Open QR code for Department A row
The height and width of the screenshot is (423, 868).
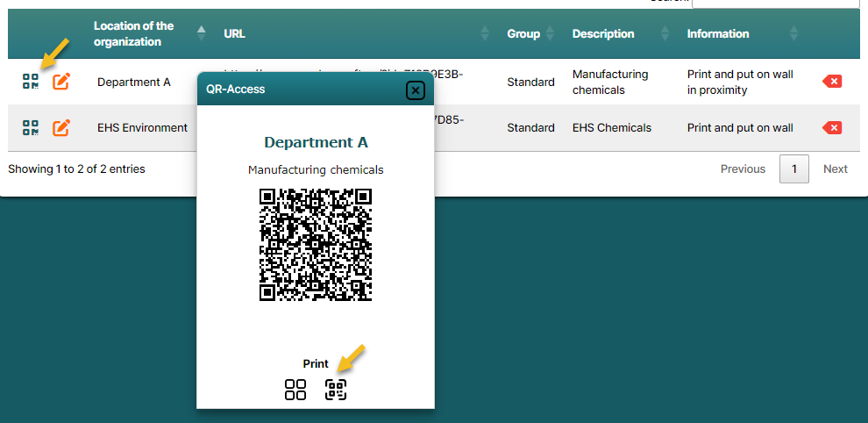(31, 82)
